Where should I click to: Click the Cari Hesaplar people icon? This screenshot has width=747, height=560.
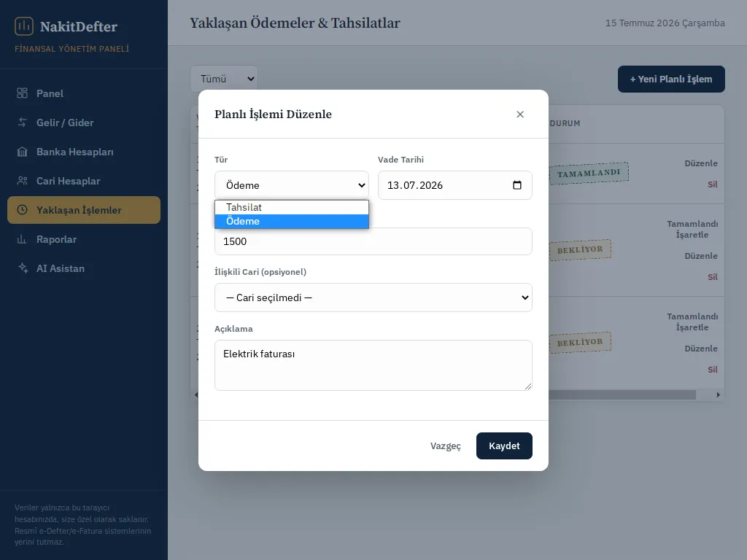22,181
